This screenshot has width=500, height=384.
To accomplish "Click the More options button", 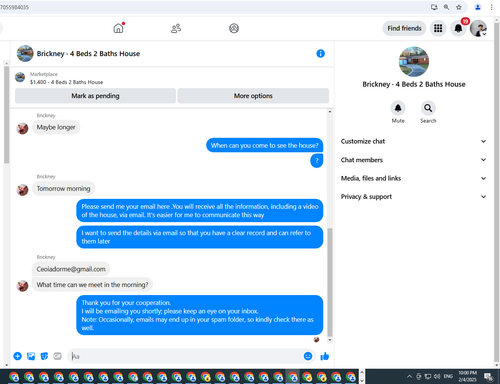I will 253,96.
